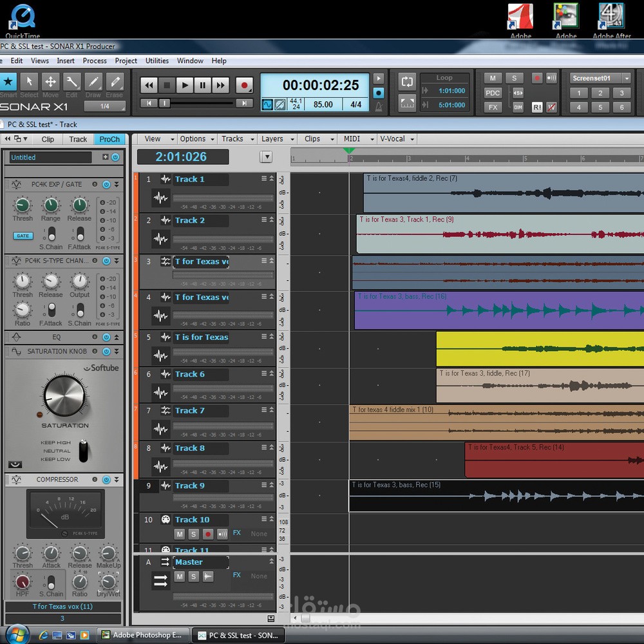The height and width of the screenshot is (644, 644).
Task: Open the V-Vocal dropdown menu
Action: click(396, 139)
